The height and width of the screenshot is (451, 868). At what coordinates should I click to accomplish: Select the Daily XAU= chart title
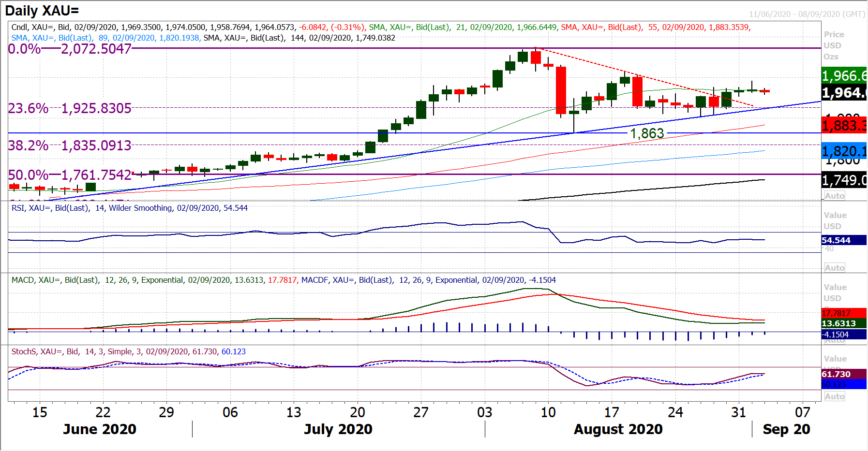tap(42, 11)
